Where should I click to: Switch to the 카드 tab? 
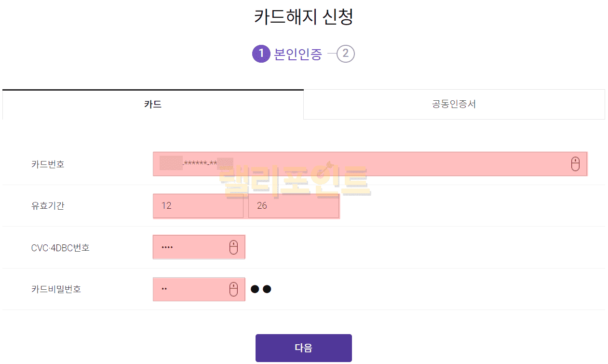point(153,105)
